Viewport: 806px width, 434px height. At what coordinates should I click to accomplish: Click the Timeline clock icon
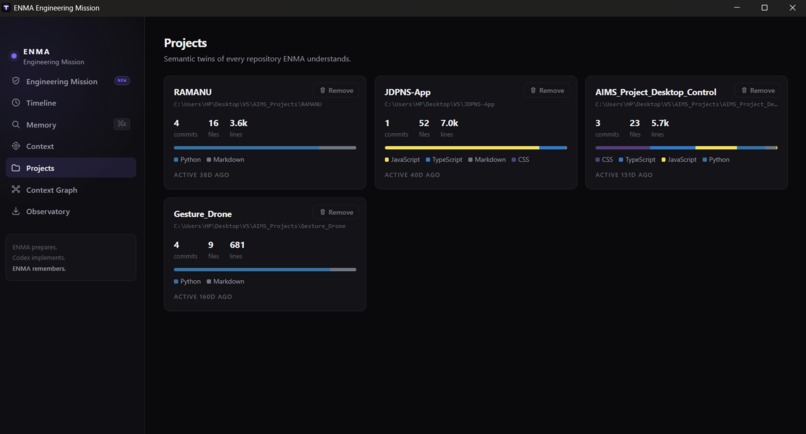[x=16, y=102]
